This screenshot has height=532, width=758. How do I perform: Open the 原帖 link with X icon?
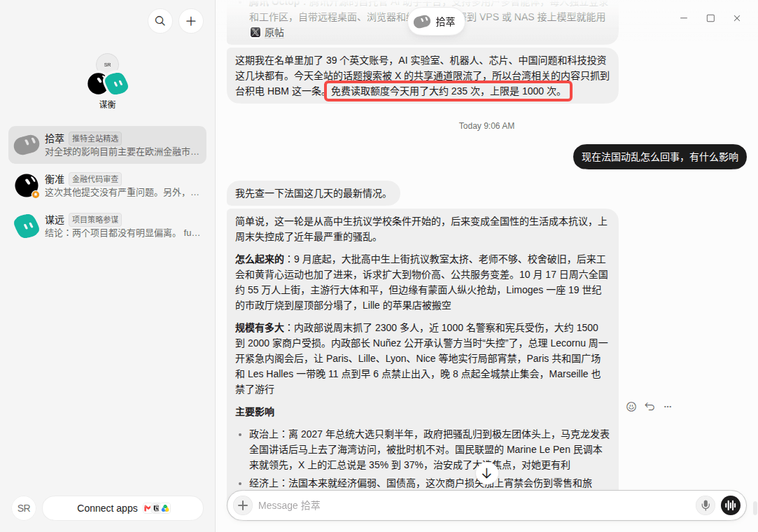pos(267,32)
